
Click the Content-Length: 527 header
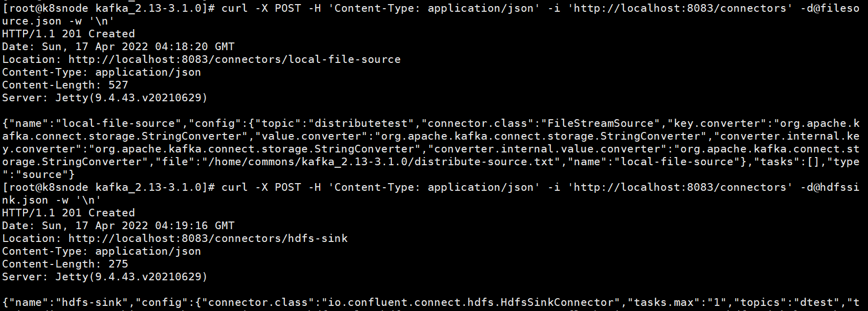click(65, 85)
